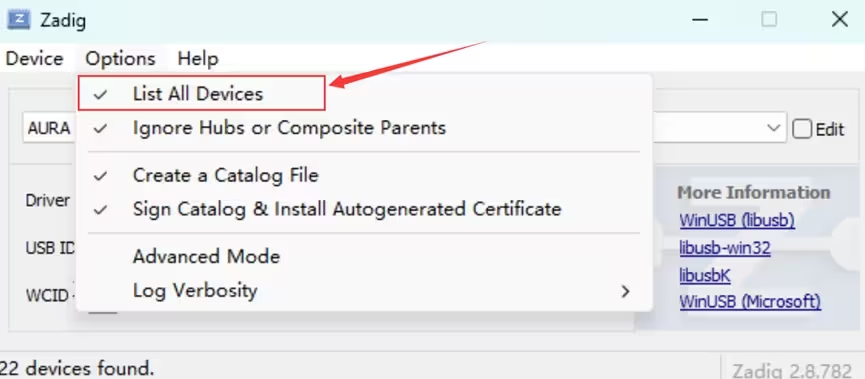Click the checkmark icon beside List All Devices
The image size is (865, 379).
[100, 94]
